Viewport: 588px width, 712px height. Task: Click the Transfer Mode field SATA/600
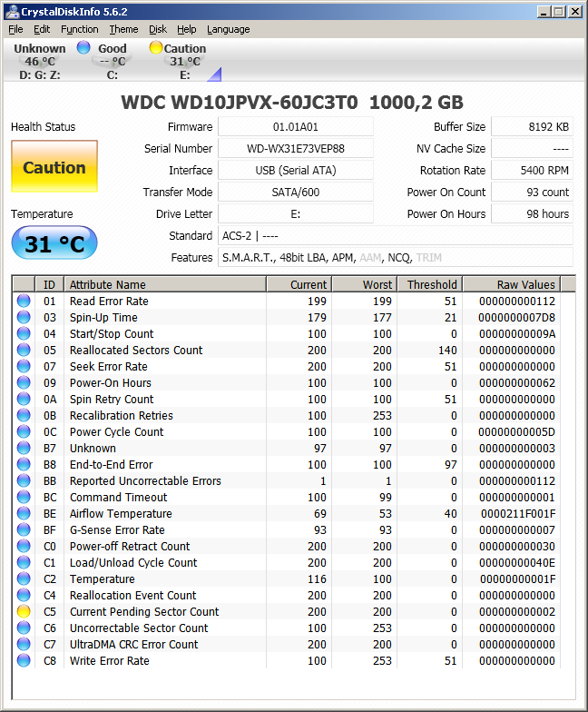click(296, 193)
